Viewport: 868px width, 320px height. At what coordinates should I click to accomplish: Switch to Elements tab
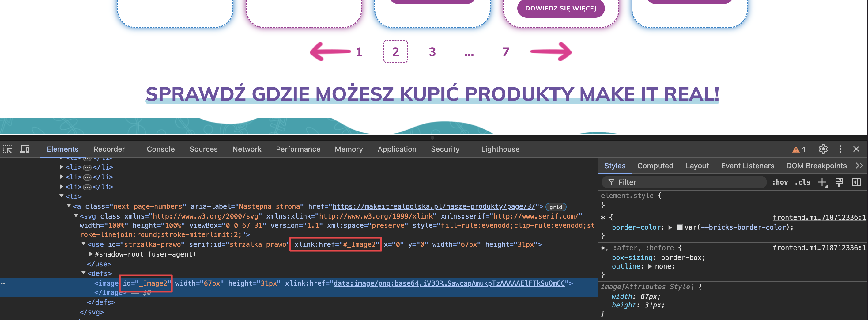[63, 149]
